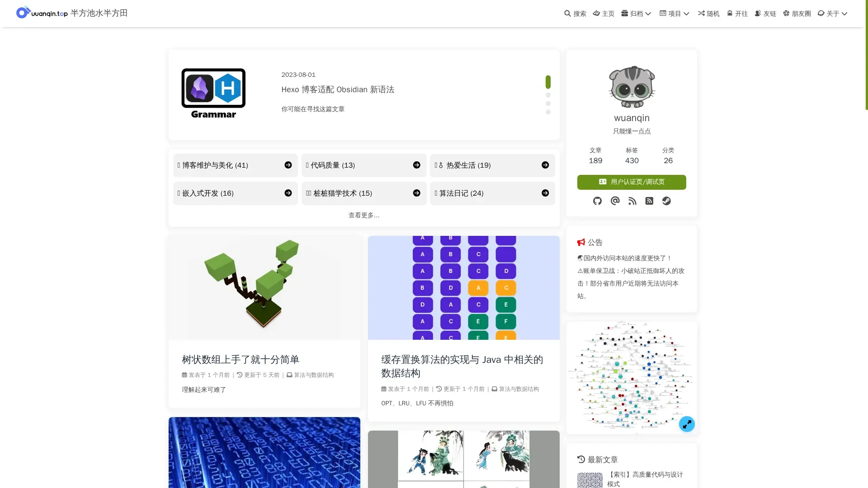Screen dimensions: 868x488
Task: Click the square RSS feed icon
Action: pyautogui.click(x=649, y=201)
